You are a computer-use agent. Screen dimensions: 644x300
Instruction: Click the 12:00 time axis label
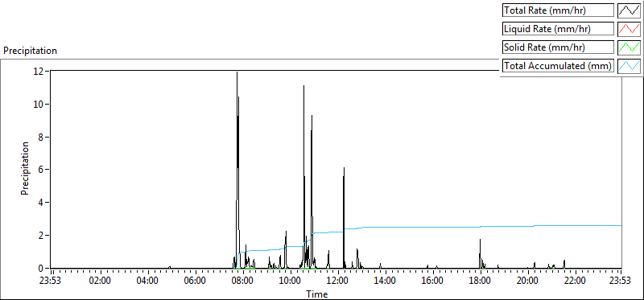pos(337,282)
